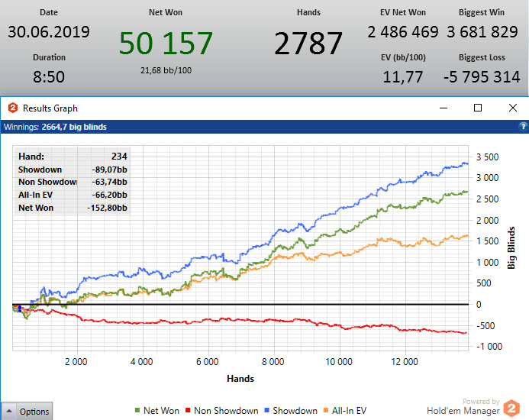Toggle the Non Showdown legend entry
This screenshot has width=529, height=420.
click(x=222, y=411)
